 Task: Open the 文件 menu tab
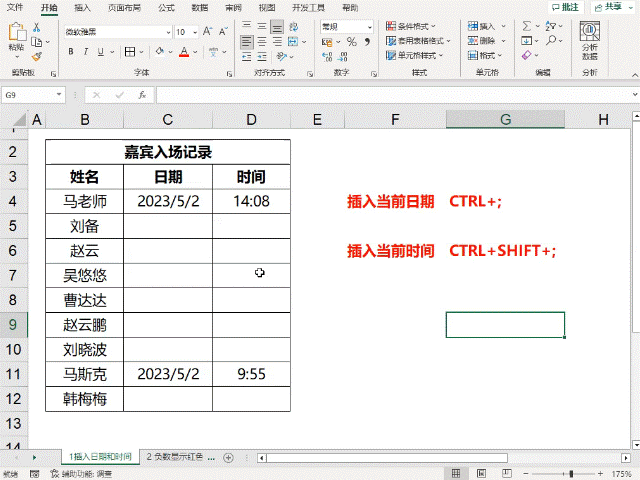[x=15, y=7]
